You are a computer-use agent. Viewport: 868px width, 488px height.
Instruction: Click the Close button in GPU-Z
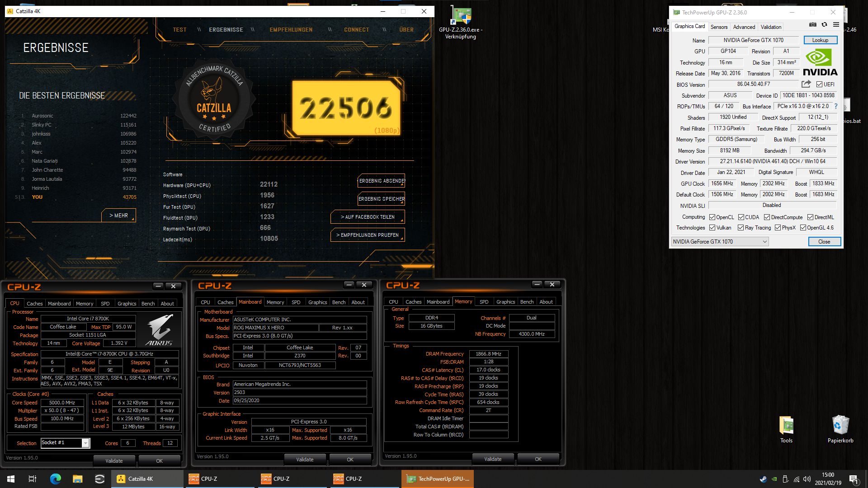824,242
